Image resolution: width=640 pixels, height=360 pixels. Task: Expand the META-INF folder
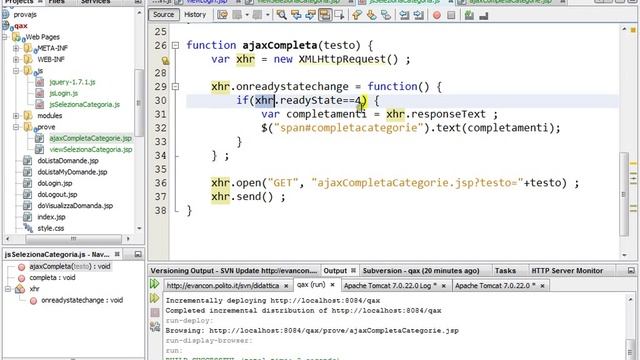(16, 48)
